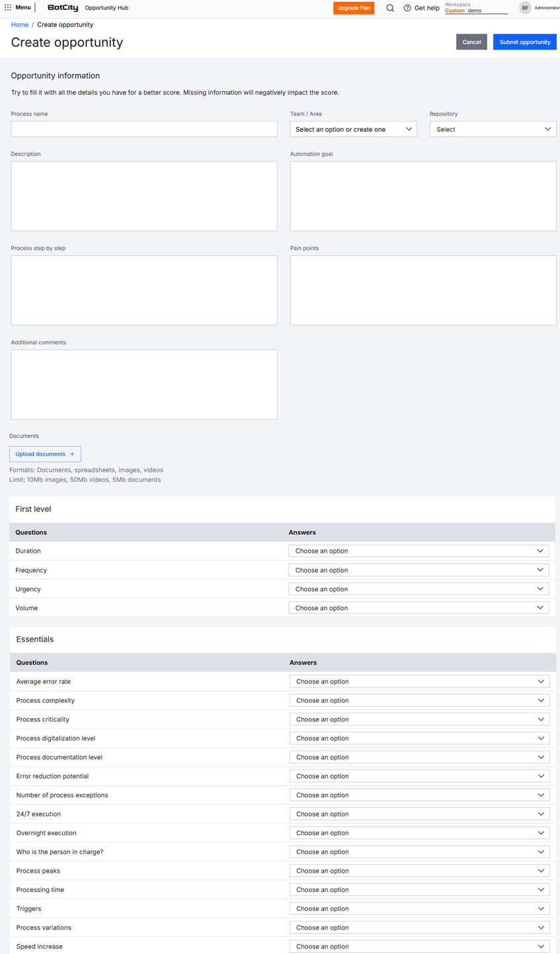Expand the Urgency options dropdown
The image size is (560, 954).
[x=419, y=589]
